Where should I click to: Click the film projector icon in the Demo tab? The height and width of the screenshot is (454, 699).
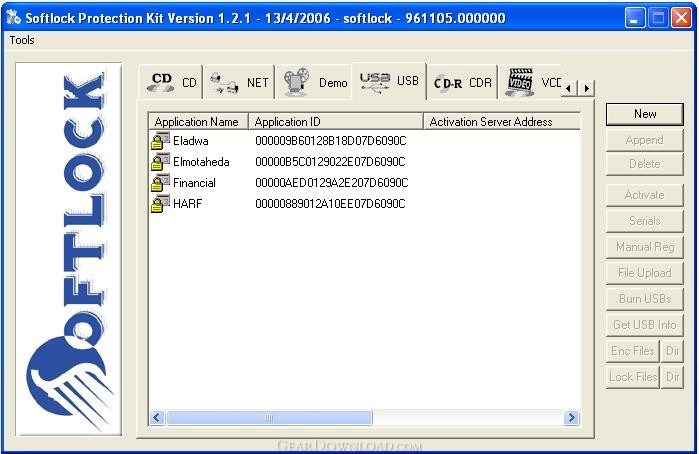(x=297, y=82)
